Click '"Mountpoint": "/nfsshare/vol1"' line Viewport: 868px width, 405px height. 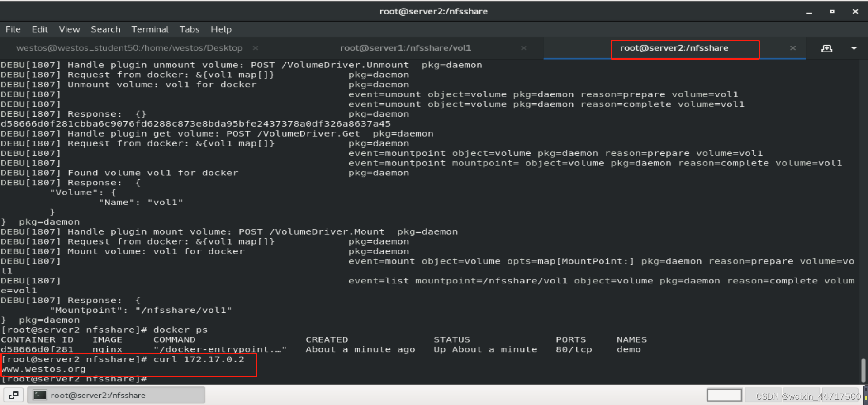[141, 311]
